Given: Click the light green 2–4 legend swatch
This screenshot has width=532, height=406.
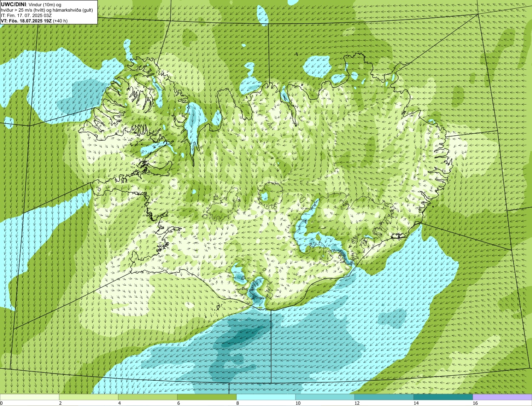Looking at the screenshot, I should tap(89, 397).
